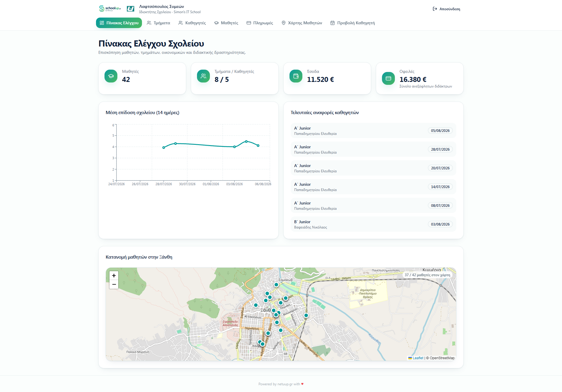Switch to Μαθητές tab

coord(226,23)
